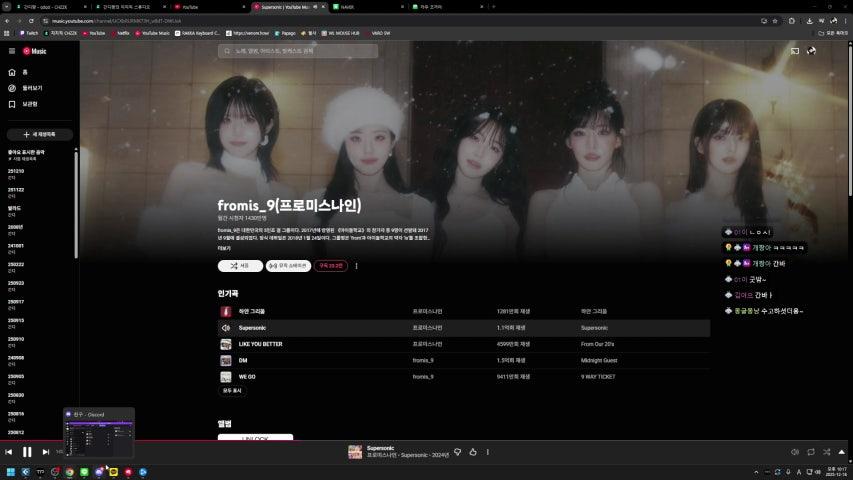Open the Midnight Guest album link
This screenshot has height=480, width=853.
[599, 360]
